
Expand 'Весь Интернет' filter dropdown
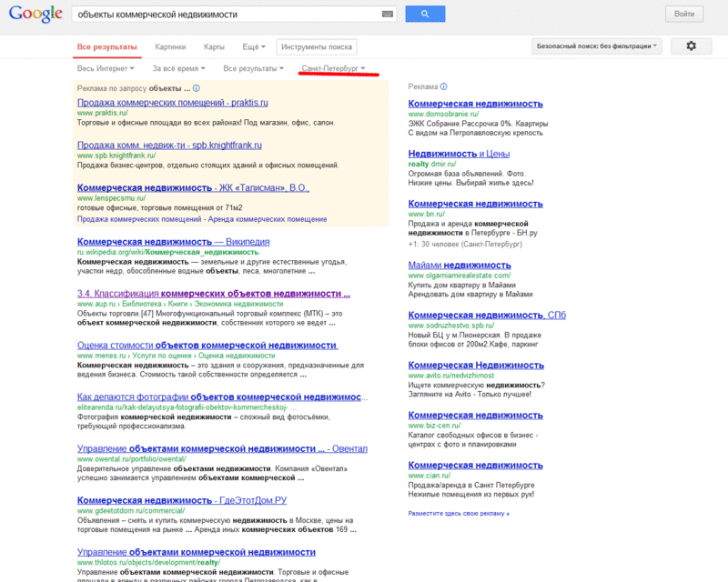(106, 68)
